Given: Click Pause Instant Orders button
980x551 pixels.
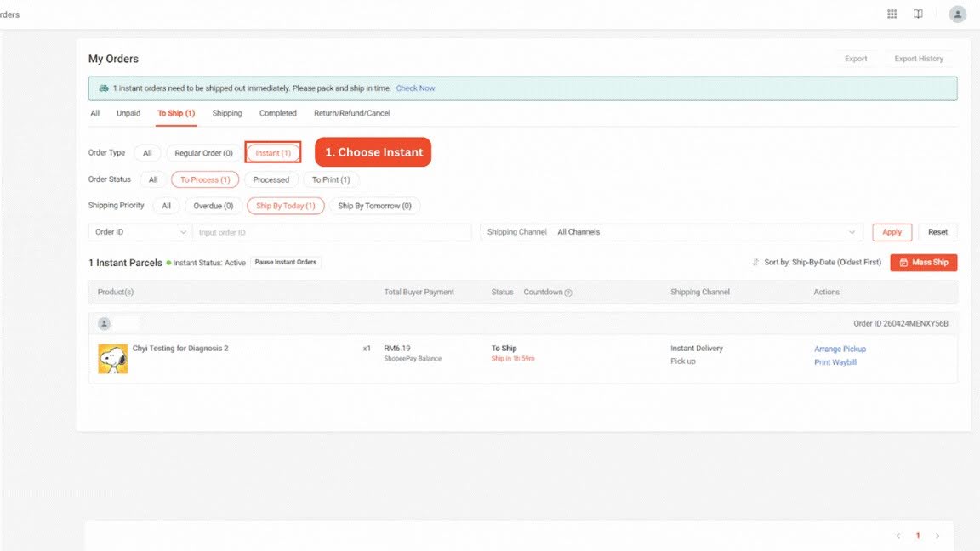Looking at the screenshot, I should [286, 263].
